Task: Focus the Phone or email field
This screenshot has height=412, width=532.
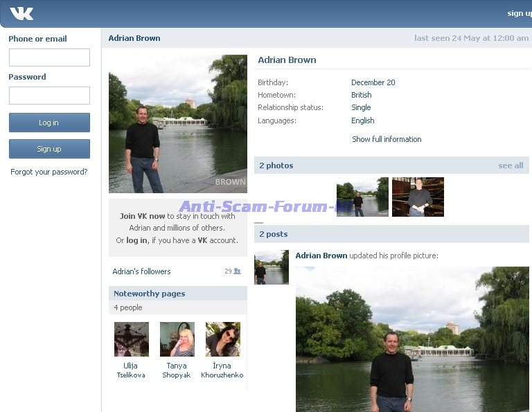Action: point(49,57)
